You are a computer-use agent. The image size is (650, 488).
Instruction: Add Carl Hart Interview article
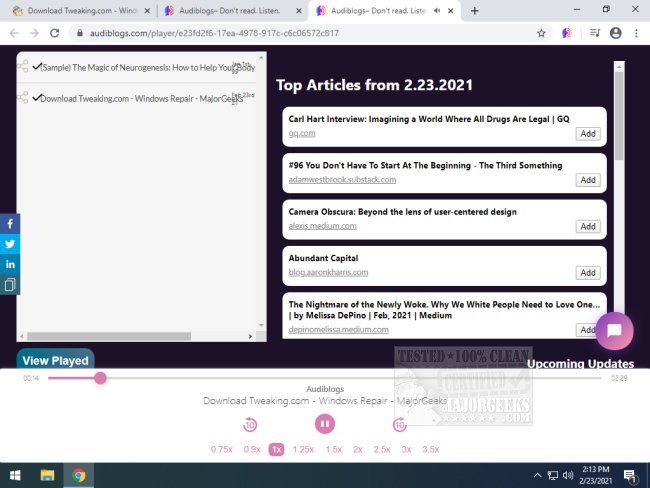[x=588, y=134]
